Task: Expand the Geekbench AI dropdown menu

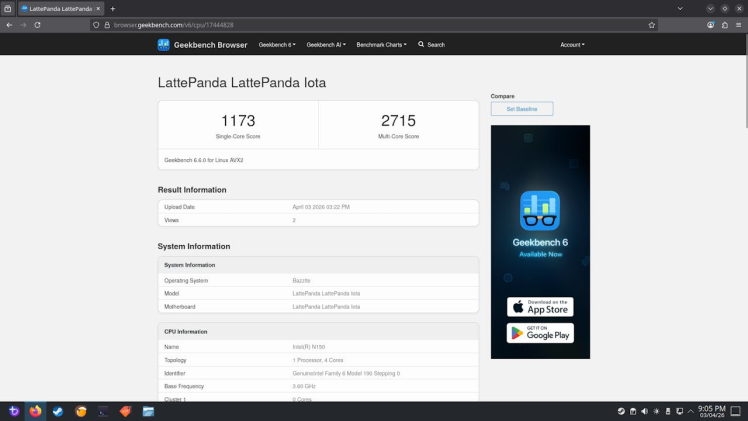Action: click(x=326, y=45)
